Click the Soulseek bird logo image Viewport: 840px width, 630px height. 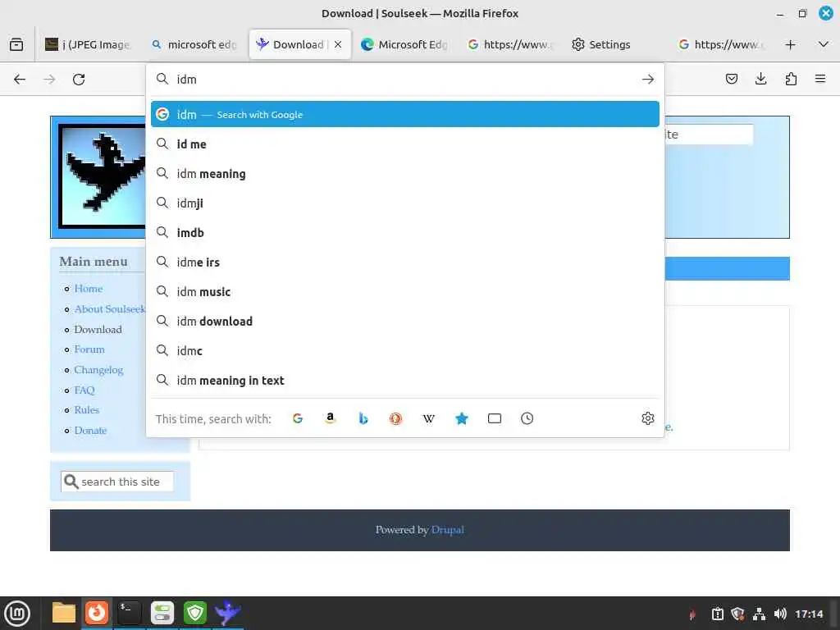pyautogui.click(x=102, y=177)
